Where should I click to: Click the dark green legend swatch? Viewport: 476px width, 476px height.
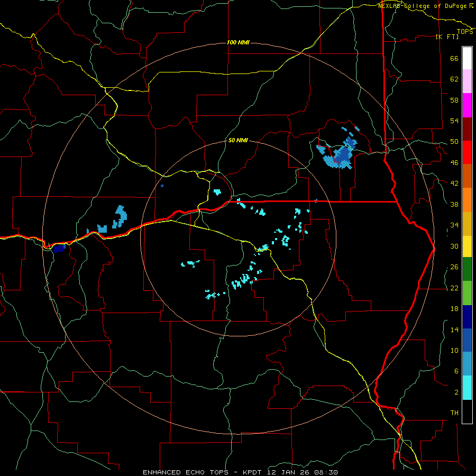[x=467, y=269]
